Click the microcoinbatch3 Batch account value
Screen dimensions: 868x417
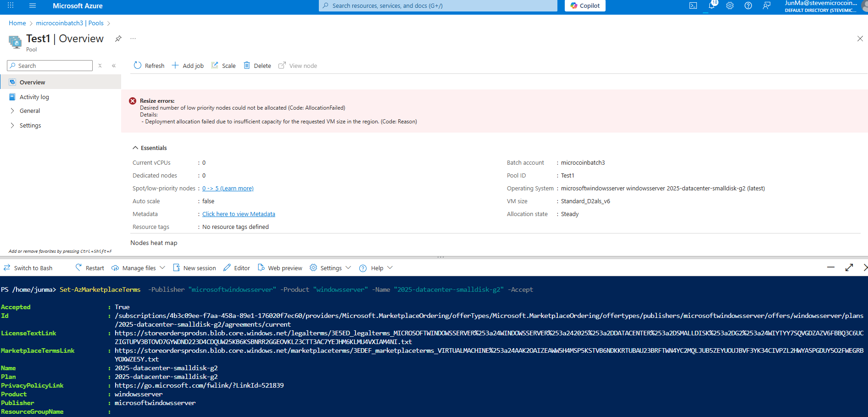coord(583,163)
